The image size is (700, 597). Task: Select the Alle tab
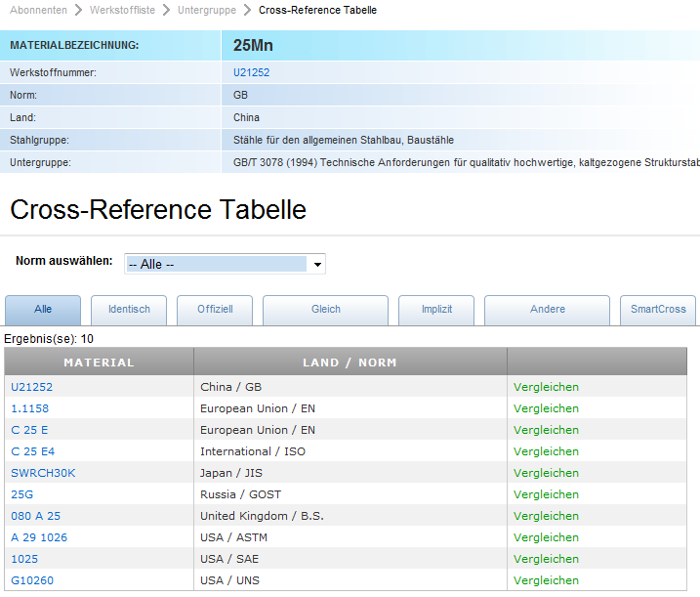(x=43, y=310)
